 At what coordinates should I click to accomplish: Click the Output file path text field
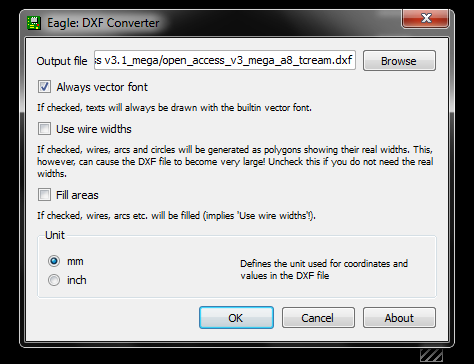pyautogui.click(x=225, y=60)
